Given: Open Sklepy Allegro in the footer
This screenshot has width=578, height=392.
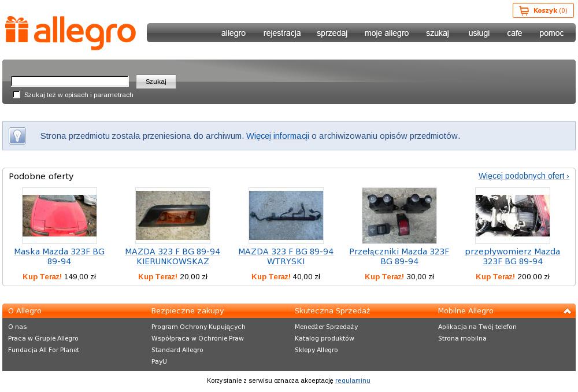Looking at the screenshot, I should pos(316,350).
